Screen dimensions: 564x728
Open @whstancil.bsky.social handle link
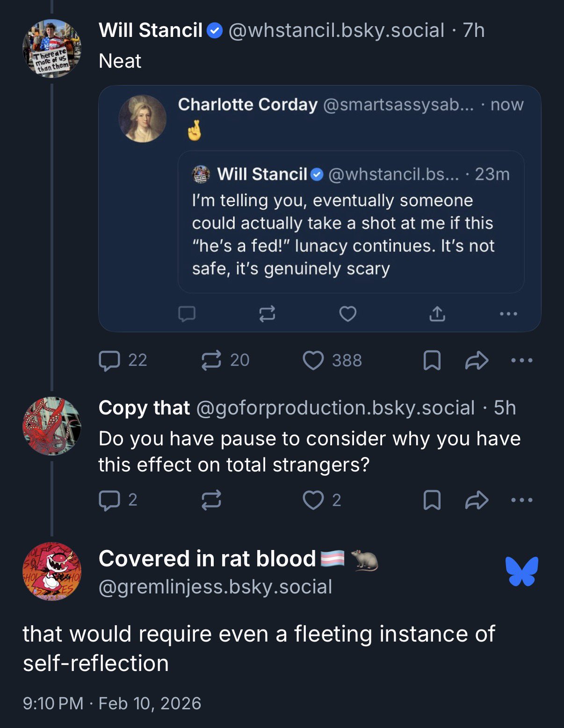pyautogui.click(x=336, y=30)
